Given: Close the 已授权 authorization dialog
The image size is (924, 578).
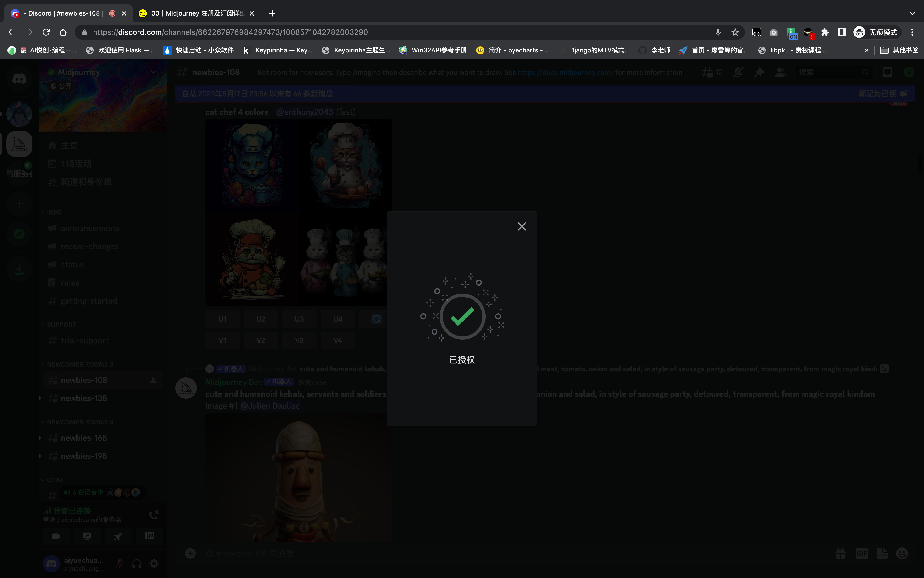Looking at the screenshot, I should click(522, 227).
